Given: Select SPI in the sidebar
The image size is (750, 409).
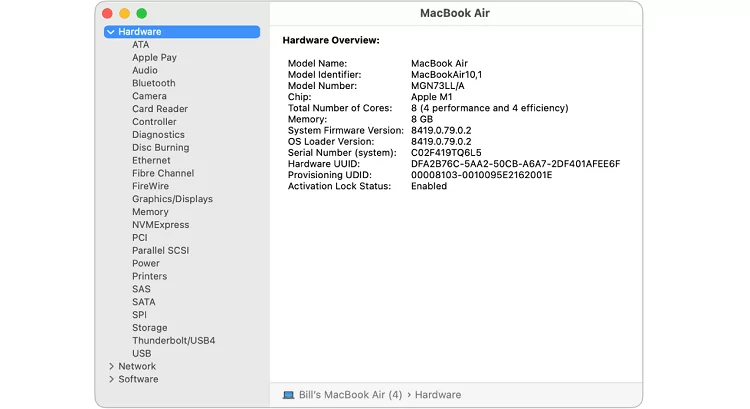Looking at the screenshot, I should (x=139, y=315).
